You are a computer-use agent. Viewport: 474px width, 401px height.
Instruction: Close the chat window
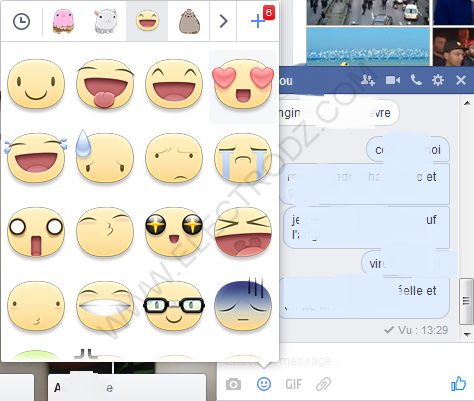(461, 80)
